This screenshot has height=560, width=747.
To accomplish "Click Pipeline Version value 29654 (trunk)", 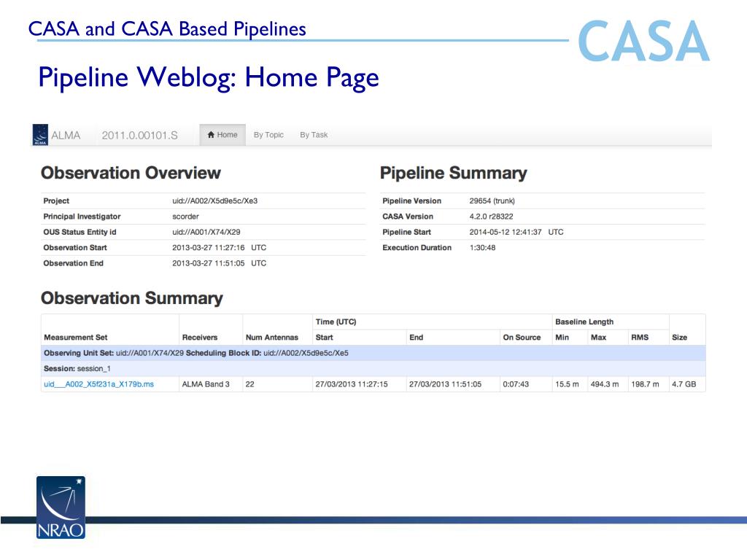I will click(492, 201).
